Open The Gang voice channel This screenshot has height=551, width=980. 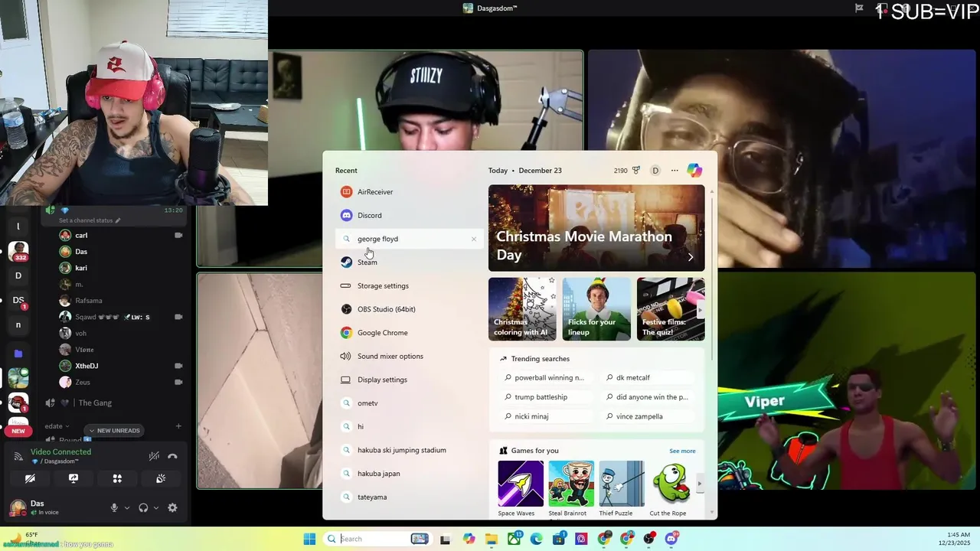click(95, 403)
